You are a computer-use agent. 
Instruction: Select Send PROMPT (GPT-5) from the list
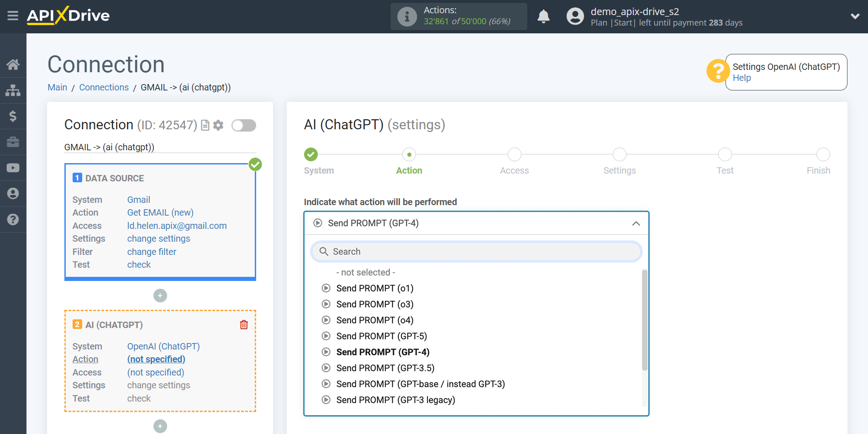pyautogui.click(x=382, y=336)
